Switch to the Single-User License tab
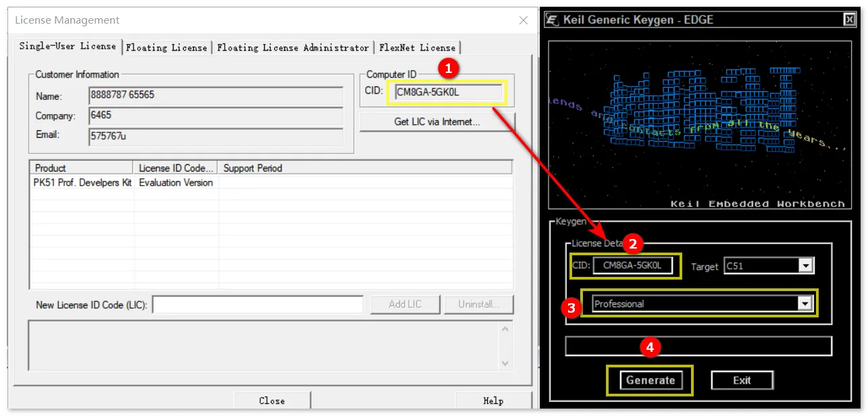The width and height of the screenshot is (868, 416). pos(68,47)
